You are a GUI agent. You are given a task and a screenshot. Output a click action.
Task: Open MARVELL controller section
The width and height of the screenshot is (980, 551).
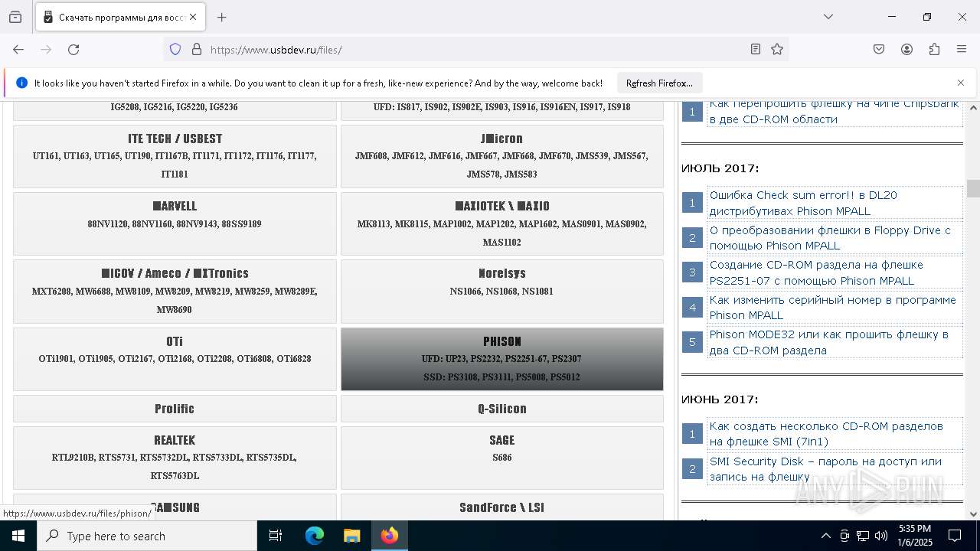point(175,223)
